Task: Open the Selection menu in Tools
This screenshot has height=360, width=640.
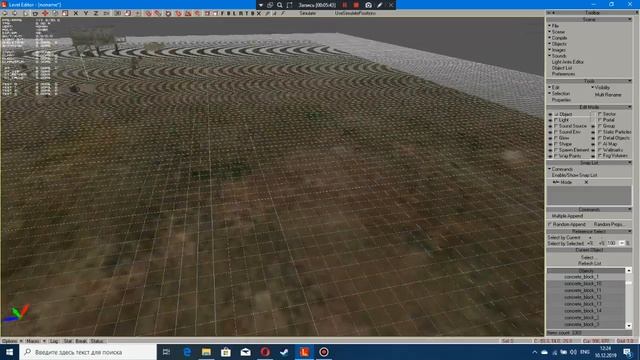Action: (560, 93)
